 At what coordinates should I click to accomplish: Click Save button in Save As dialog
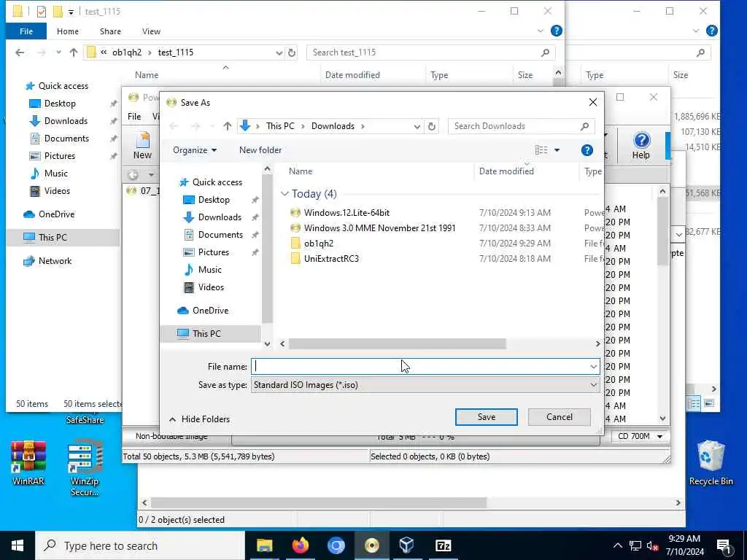(x=486, y=416)
